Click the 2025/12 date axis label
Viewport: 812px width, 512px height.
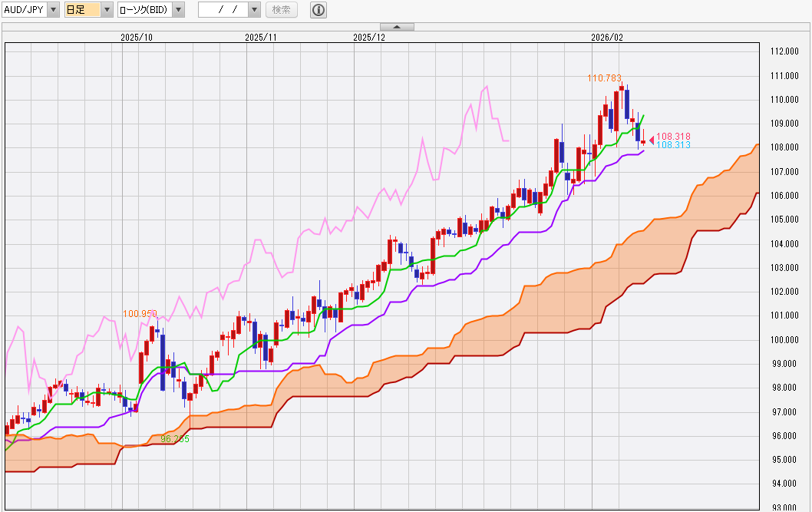pos(369,37)
